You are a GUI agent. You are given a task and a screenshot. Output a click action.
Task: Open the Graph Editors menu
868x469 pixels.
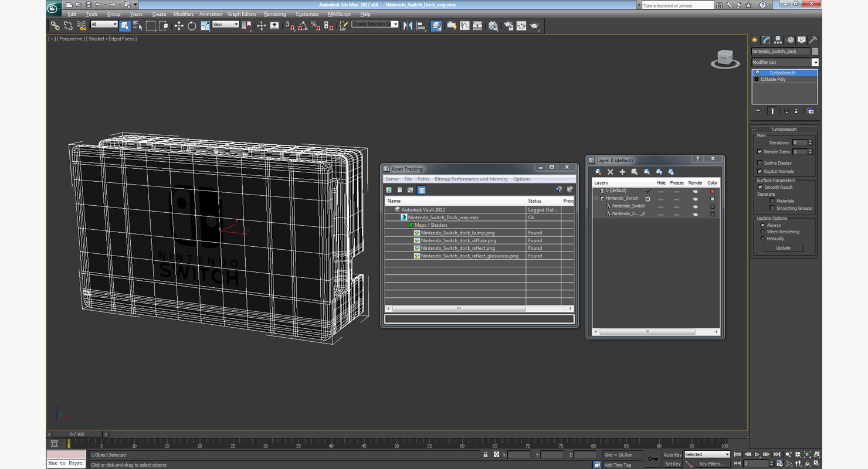pyautogui.click(x=242, y=14)
